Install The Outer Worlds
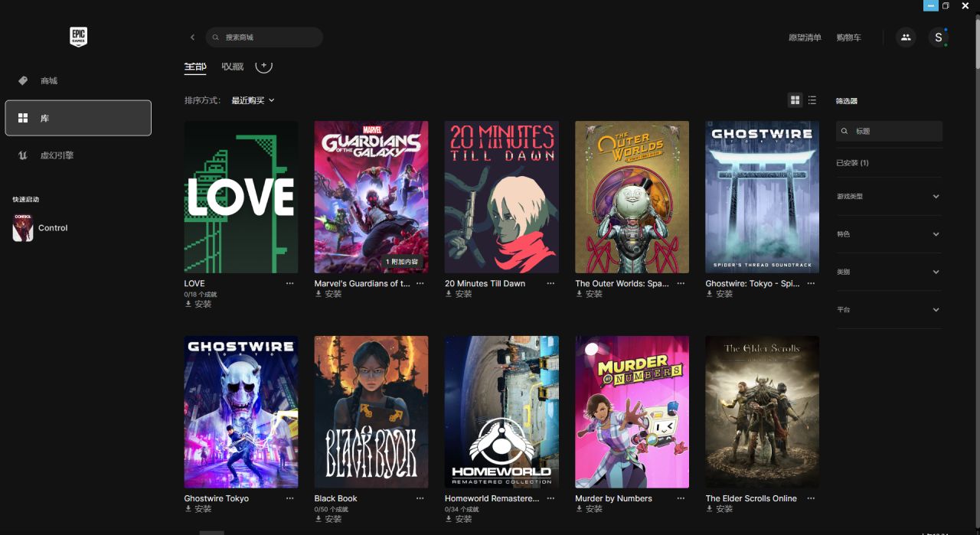Image resolution: width=980 pixels, height=535 pixels. point(589,294)
